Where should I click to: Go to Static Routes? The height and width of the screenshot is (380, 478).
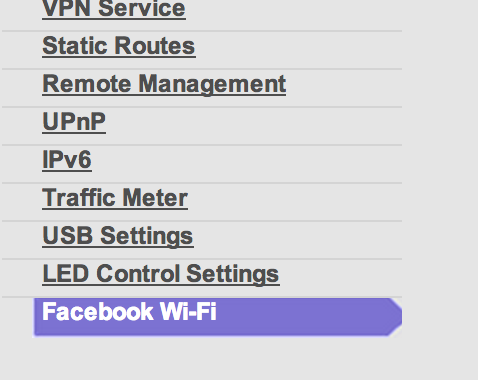click(119, 46)
